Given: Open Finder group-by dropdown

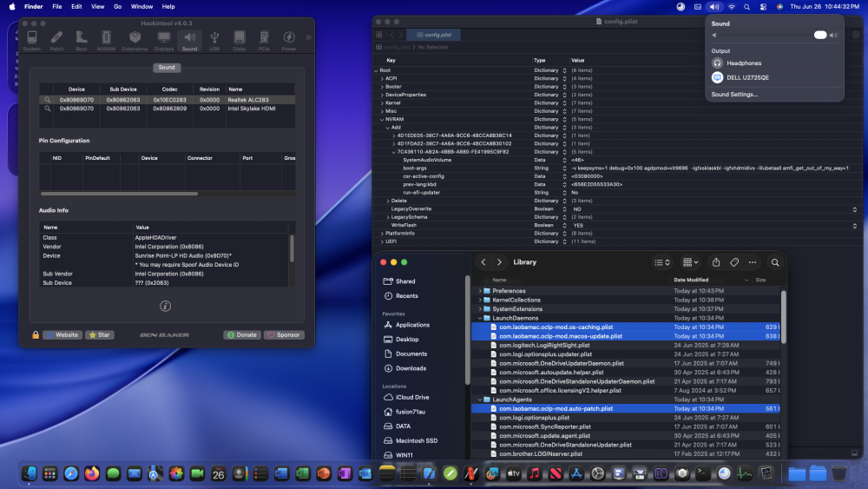Looking at the screenshot, I should 690,262.
